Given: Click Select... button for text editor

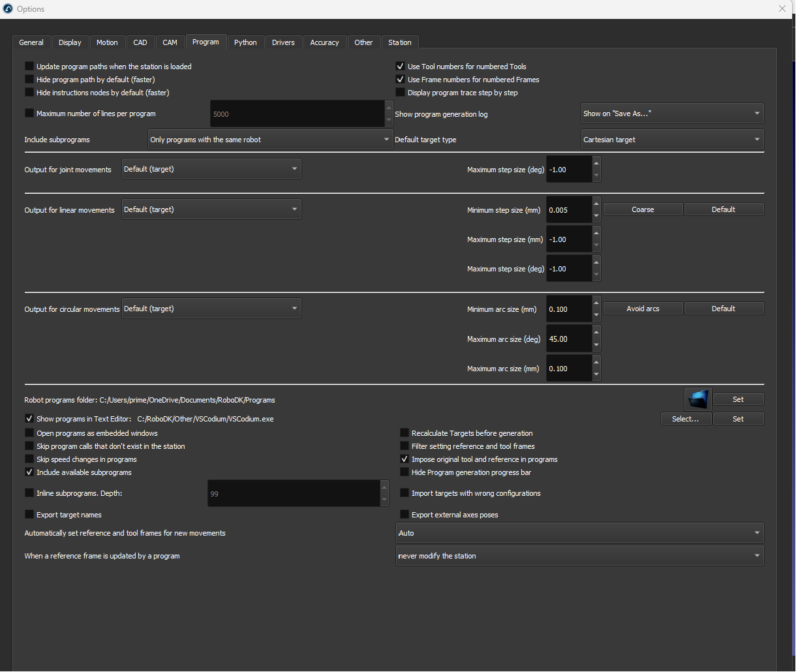Looking at the screenshot, I should coord(686,419).
